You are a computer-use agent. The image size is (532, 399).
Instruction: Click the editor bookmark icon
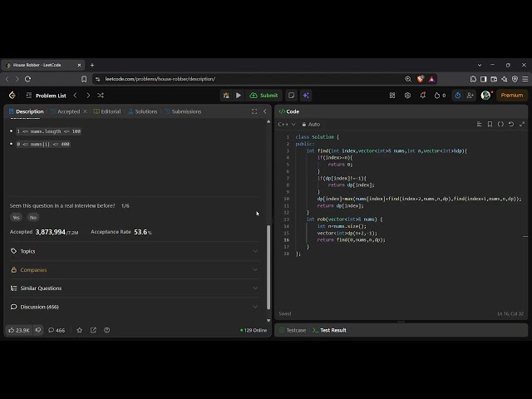[x=490, y=124]
